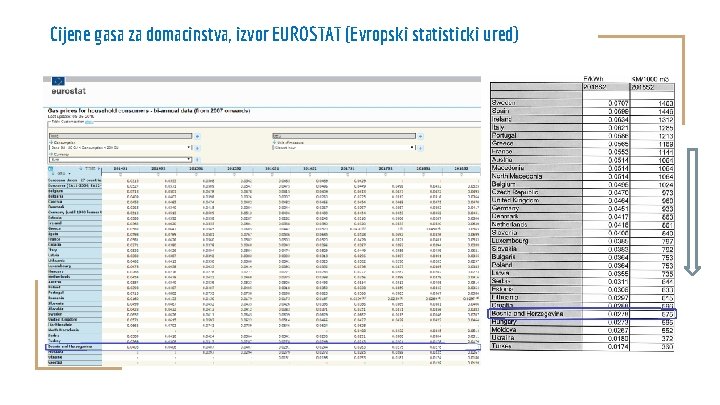
Task: Open the Unit of measure dropdown
Action: [x=343, y=148]
